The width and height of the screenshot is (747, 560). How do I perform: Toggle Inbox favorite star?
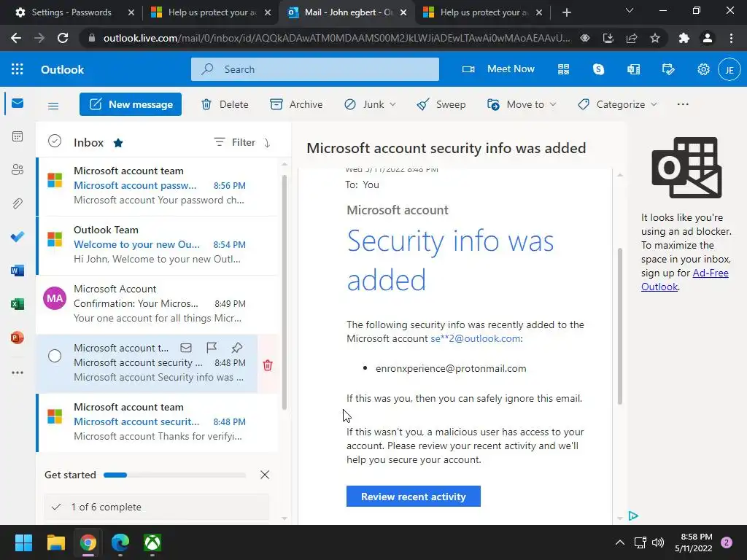tap(118, 143)
